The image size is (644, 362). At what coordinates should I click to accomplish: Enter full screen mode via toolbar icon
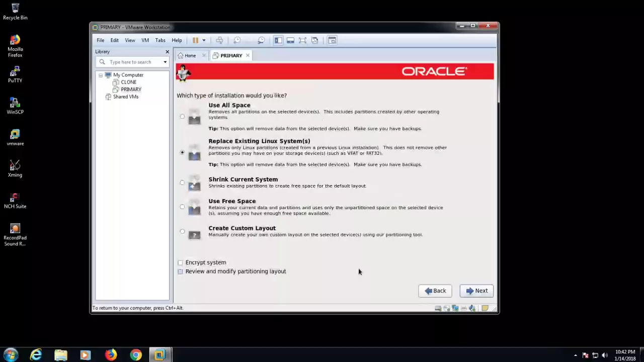pos(302,40)
